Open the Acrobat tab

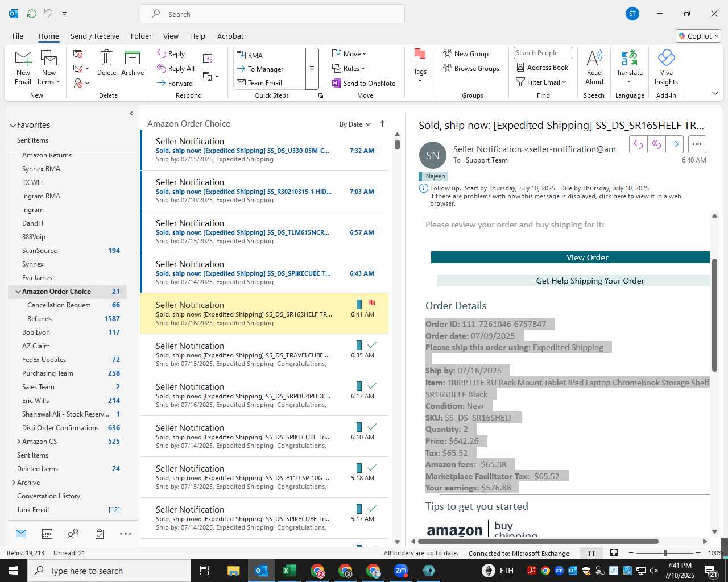[230, 36]
